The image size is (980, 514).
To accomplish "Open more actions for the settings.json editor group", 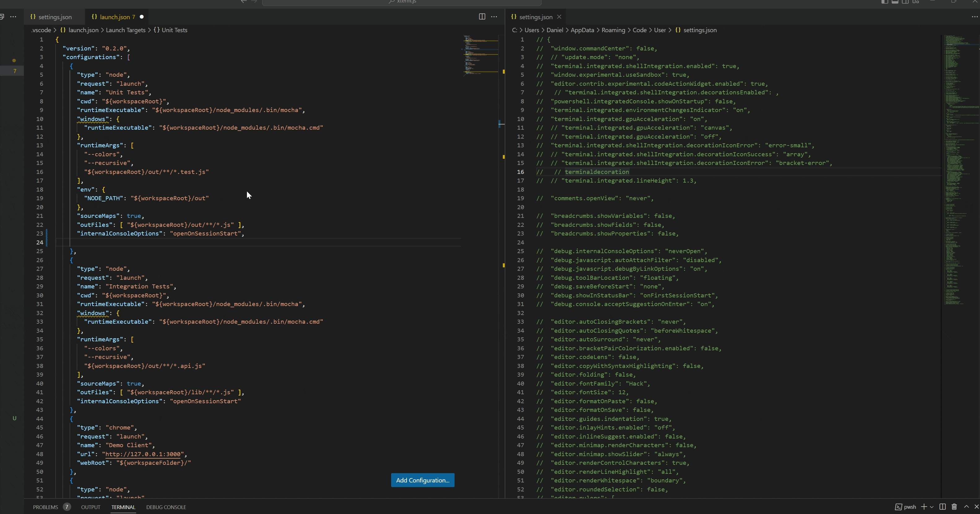I will [x=974, y=17].
